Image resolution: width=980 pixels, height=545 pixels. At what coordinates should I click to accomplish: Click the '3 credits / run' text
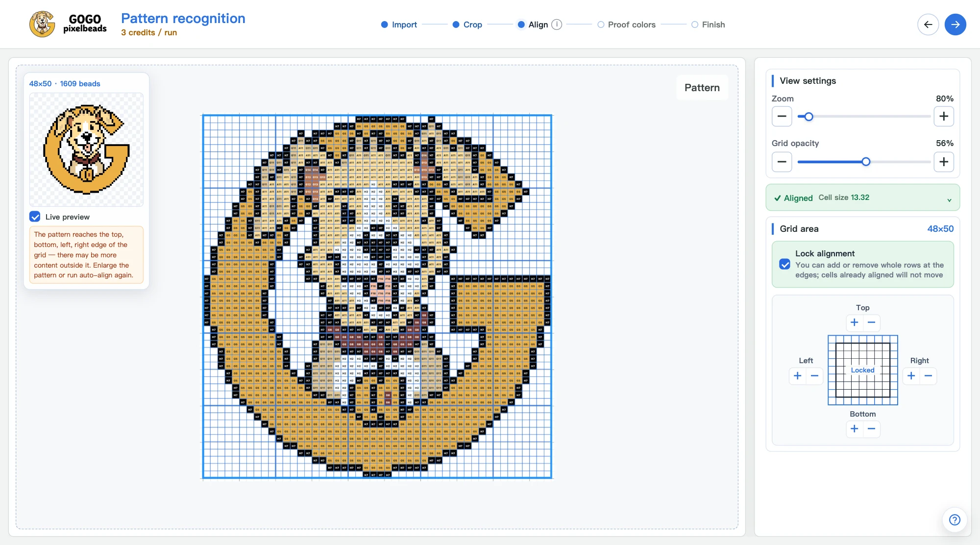coord(149,33)
